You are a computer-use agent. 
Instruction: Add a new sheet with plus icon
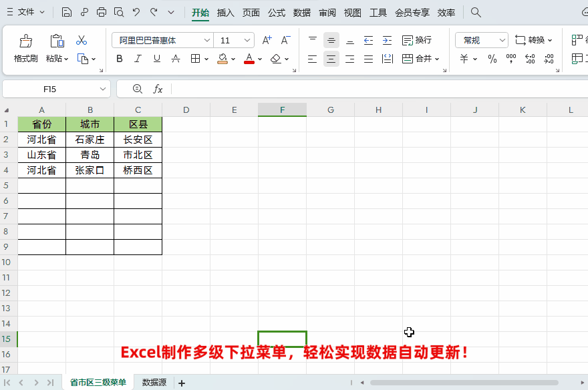pos(182,383)
